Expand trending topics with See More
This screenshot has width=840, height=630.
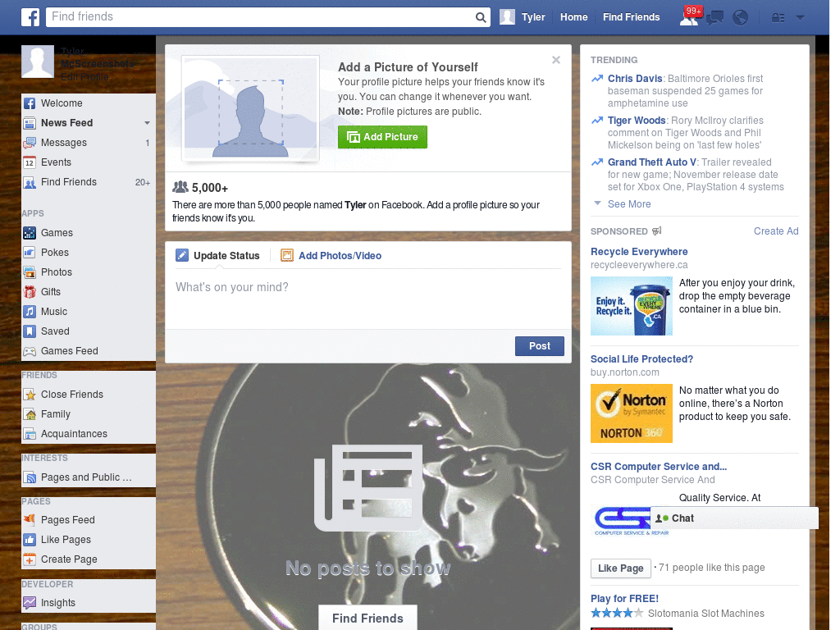tap(629, 204)
